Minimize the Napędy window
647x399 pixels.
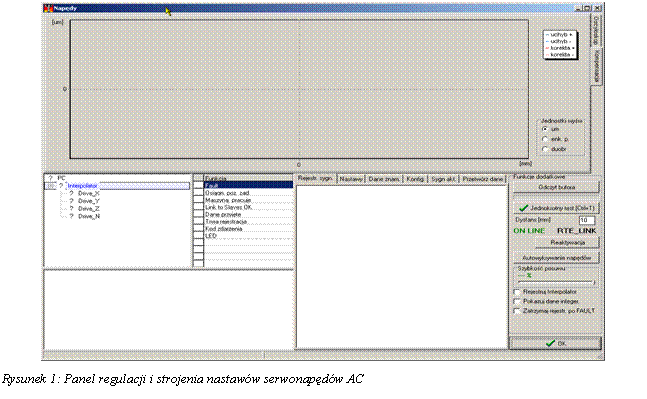click(x=578, y=8)
